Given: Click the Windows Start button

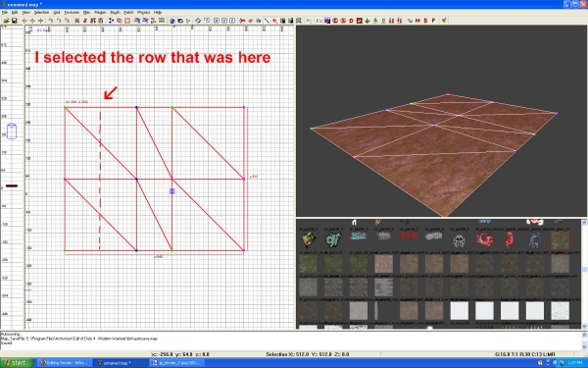Looking at the screenshot, I should pyautogui.click(x=17, y=363).
